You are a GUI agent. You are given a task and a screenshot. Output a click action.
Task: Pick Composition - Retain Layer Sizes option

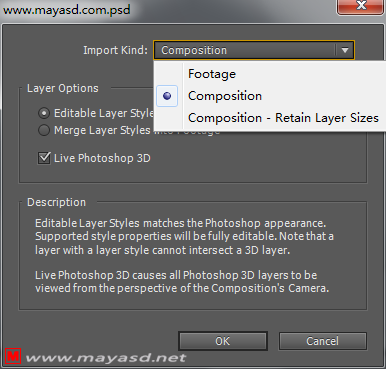click(x=283, y=118)
